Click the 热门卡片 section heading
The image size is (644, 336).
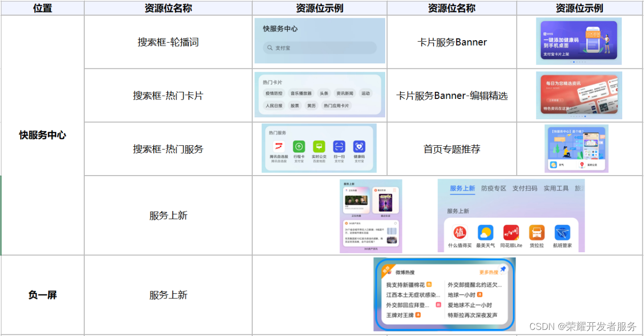click(273, 82)
